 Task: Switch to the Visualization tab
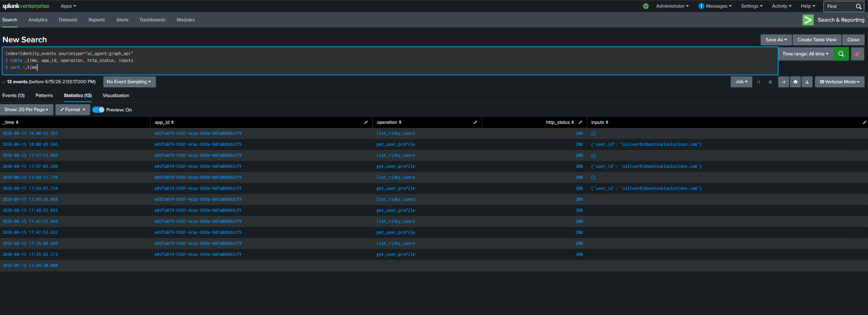pyautogui.click(x=116, y=96)
